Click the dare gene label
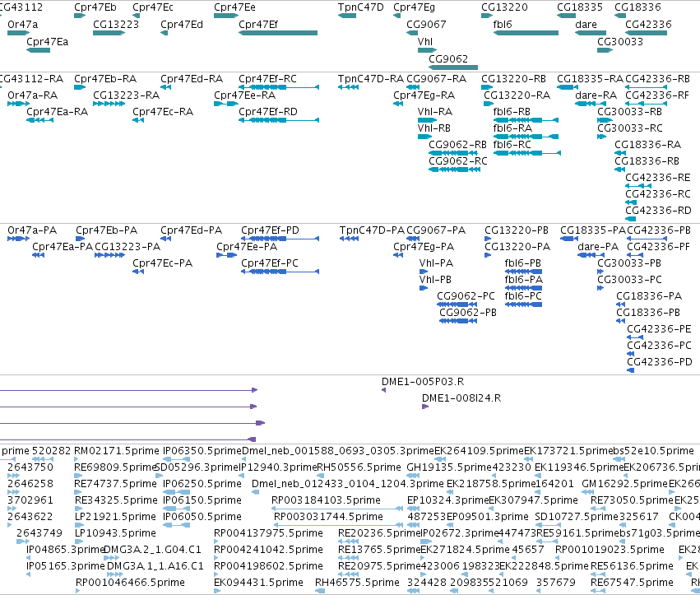Screen dimensions: 700x595 pyautogui.click(x=586, y=25)
